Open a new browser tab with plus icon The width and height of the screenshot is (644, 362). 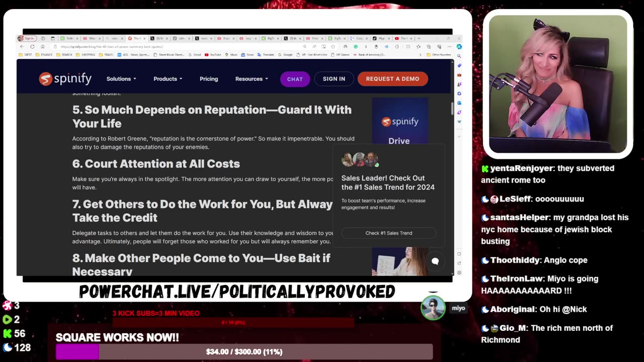point(419,38)
